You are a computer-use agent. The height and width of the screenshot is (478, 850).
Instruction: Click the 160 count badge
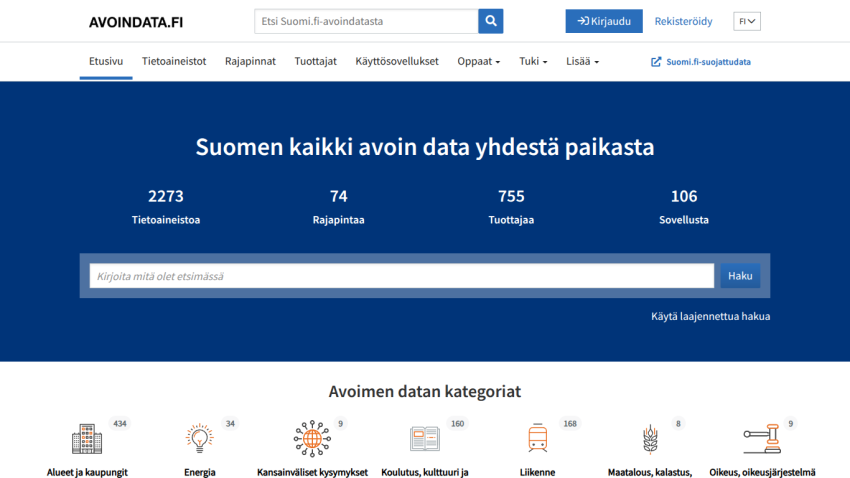click(458, 423)
